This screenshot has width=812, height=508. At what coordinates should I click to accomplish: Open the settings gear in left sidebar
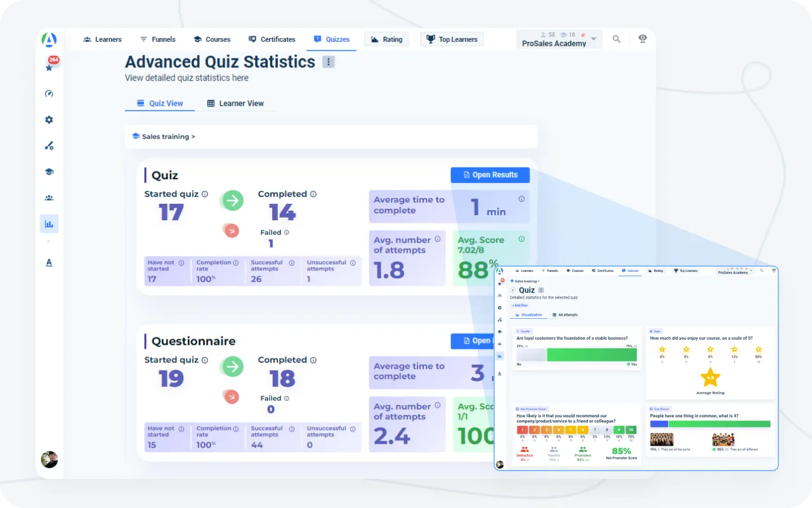point(49,120)
